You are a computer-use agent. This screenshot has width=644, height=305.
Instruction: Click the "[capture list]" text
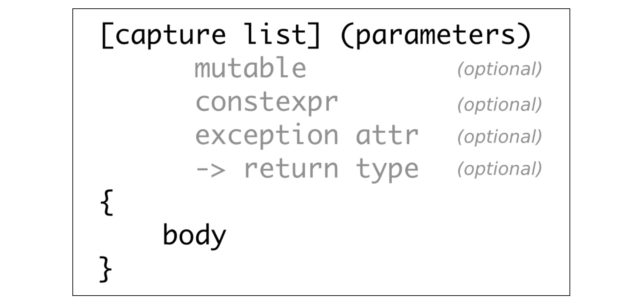point(211,35)
